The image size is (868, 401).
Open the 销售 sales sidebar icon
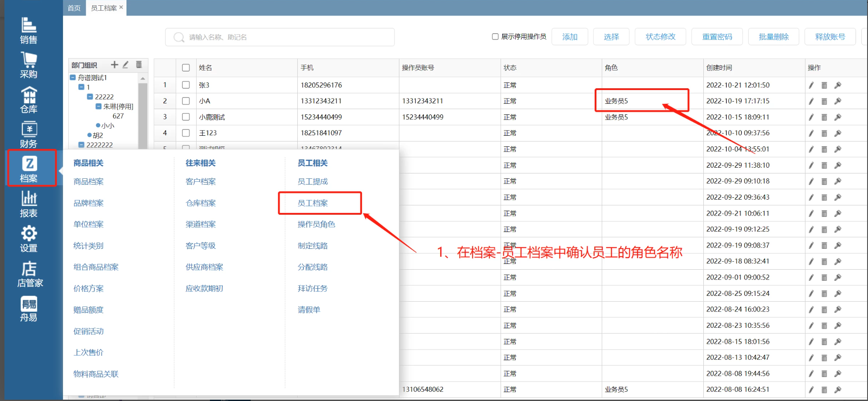point(28,30)
